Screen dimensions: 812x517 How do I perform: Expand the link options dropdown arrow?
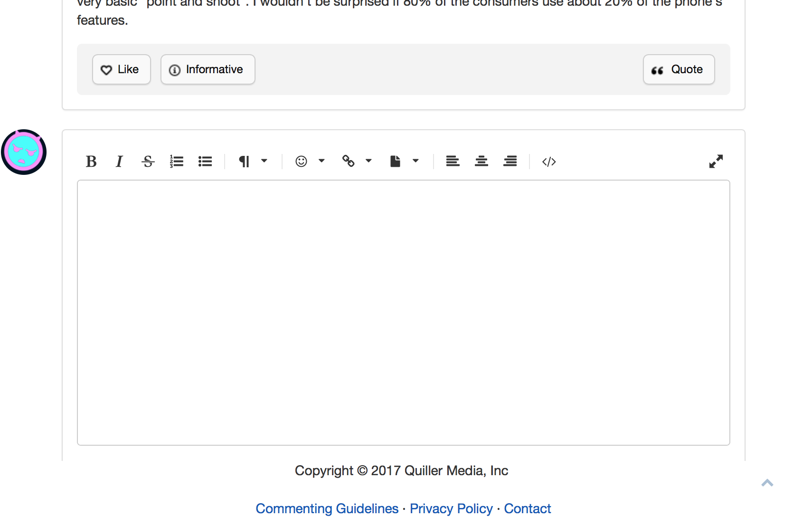pos(368,161)
